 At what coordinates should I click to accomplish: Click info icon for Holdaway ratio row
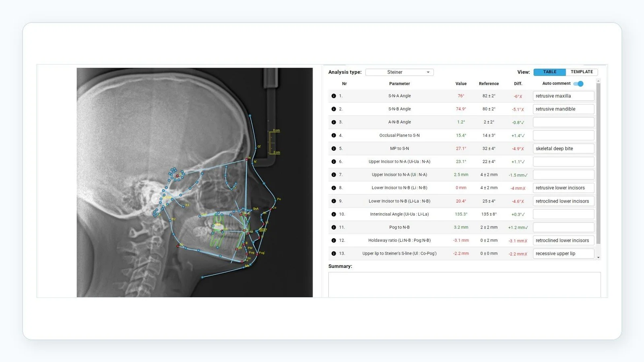coord(334,241)
